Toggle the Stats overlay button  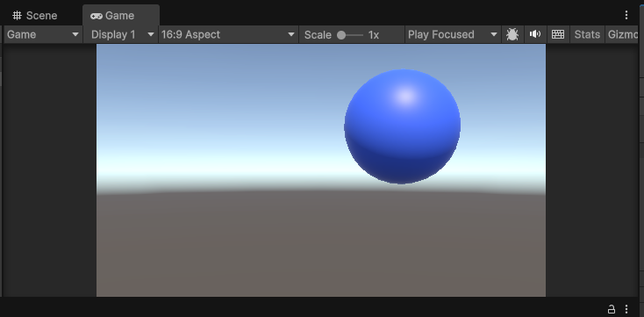[587, 34]
